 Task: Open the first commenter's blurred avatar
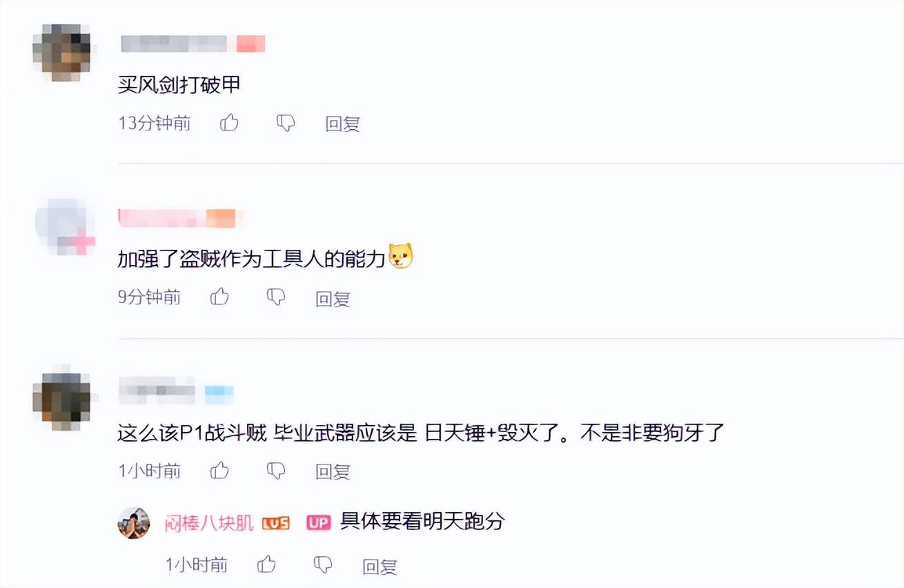click(x=61, y=53)
